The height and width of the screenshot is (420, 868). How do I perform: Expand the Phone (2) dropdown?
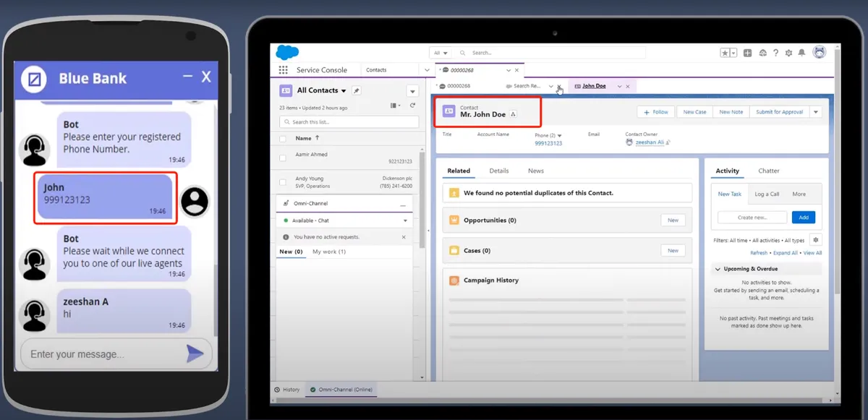click(x=559, y=134)
